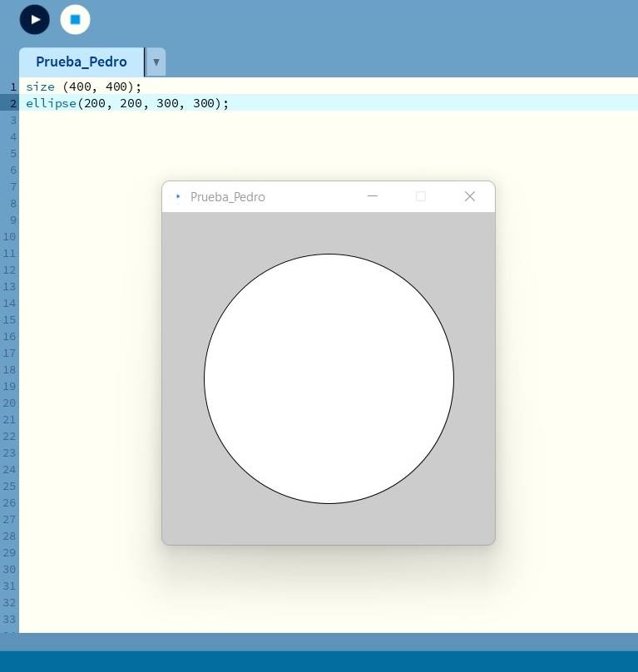Click line number 33 in the gutter
The width and height of the screenshot is (638, 672).
9,619
